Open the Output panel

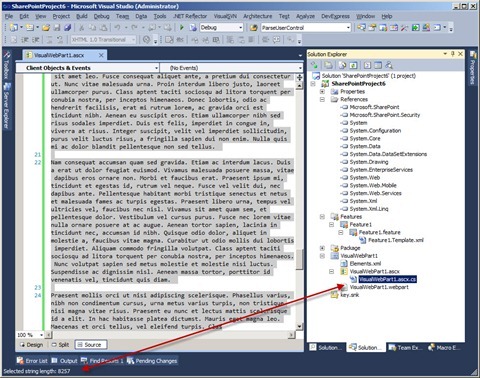(x=65, y=361)
